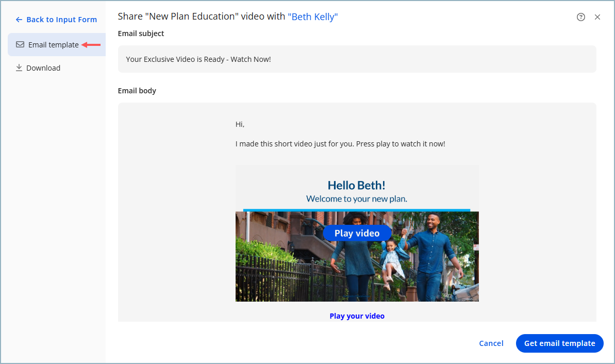Screen dimensions: 615x364
Task: Open the help question mark icon
Action: [x=580, y=17]
